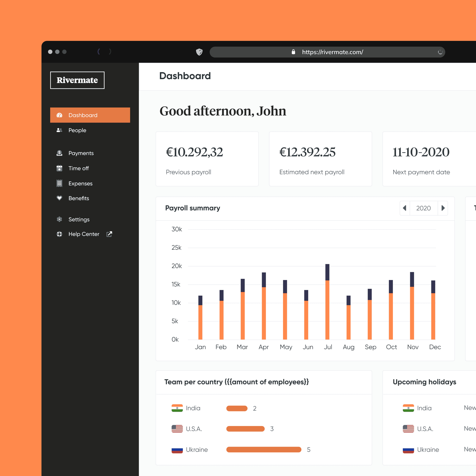Click the Nov bar in payroll chart
Screen dimensions: 476x476
coord(412,306)
